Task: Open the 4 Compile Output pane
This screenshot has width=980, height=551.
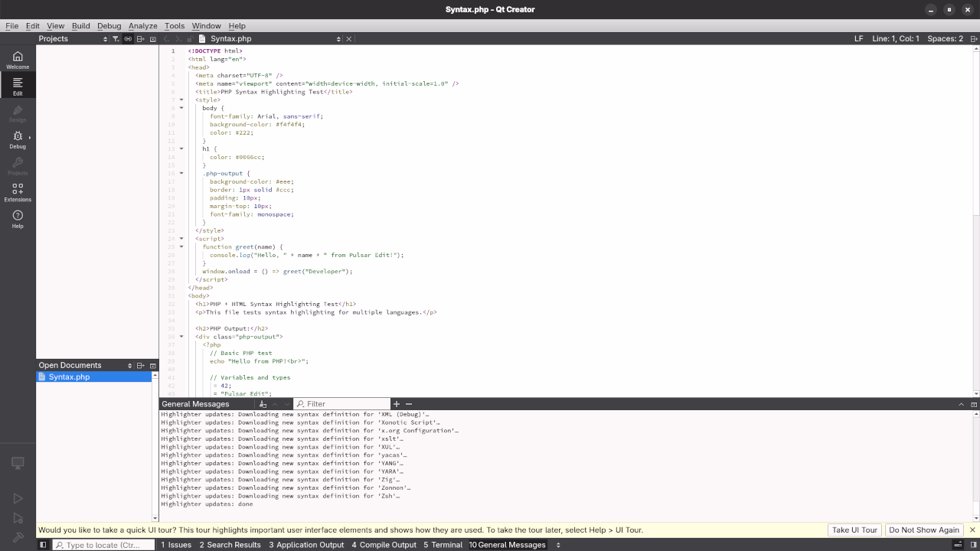Action: pyautogui.click(x=384, y=545)
